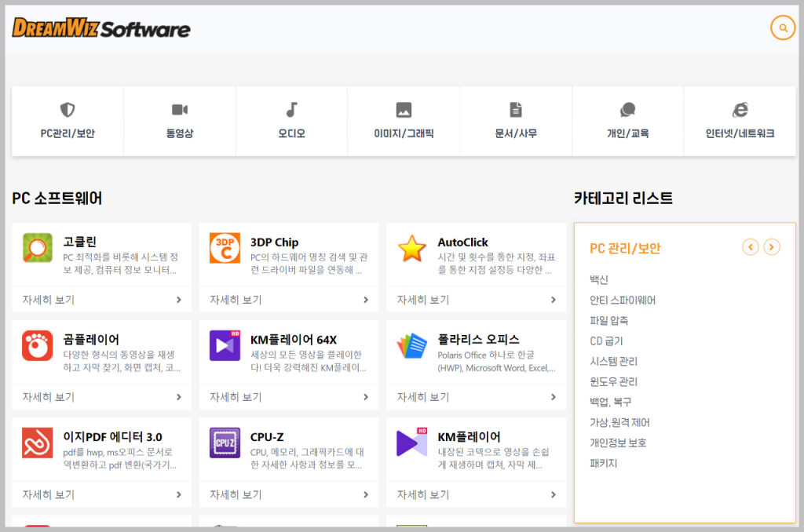The image size is (804, 532).
Task: Select CD 굽기 in category list
Action: (x=606, y=341)
